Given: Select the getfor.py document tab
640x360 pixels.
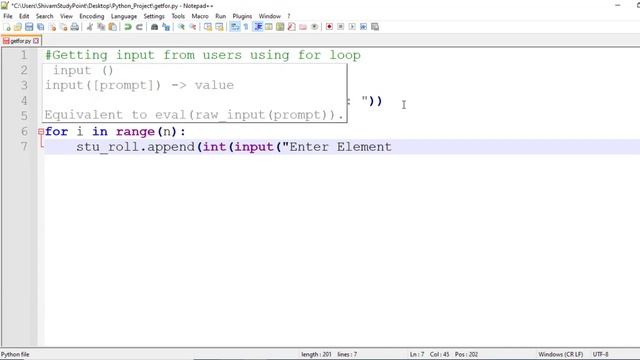Looking at the screenshot, I should click(x=20, y=41).
